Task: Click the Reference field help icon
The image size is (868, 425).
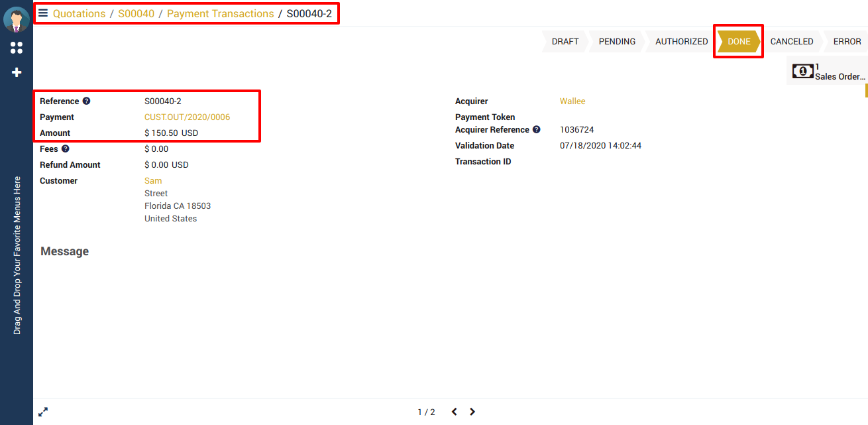Action: [x=86, y=101]
